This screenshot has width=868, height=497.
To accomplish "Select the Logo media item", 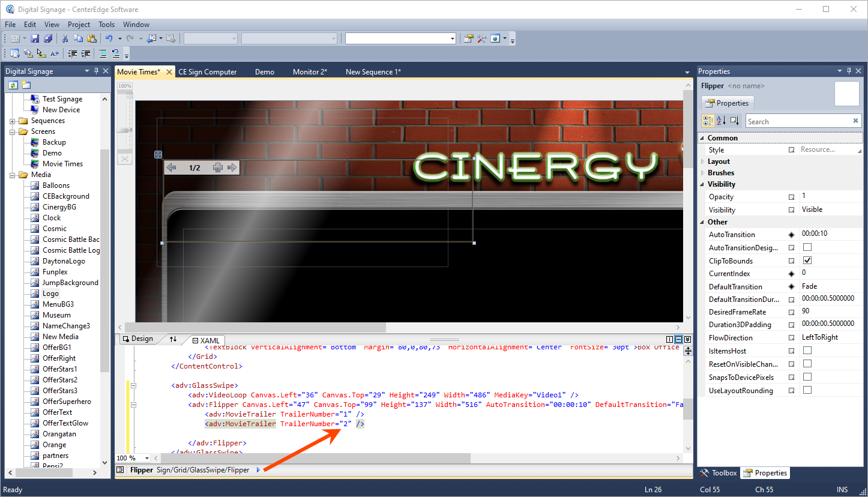I will click(x=50, y=294).
